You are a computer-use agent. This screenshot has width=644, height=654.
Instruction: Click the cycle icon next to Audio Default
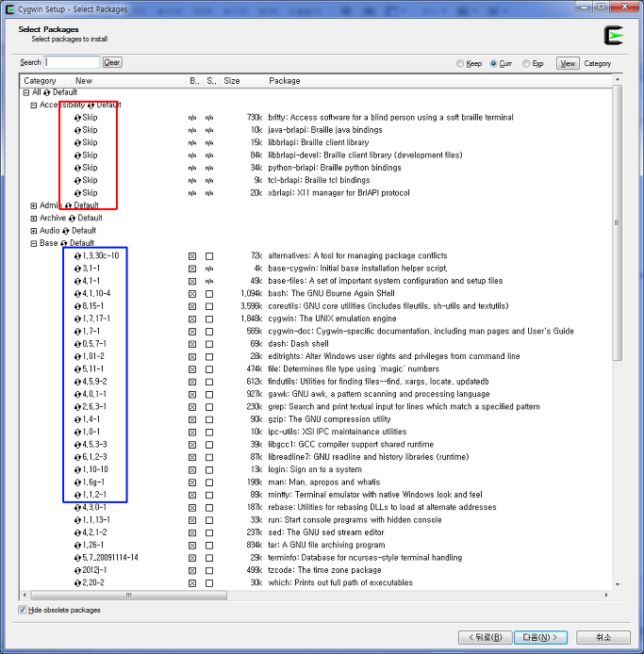pos(65,231)
